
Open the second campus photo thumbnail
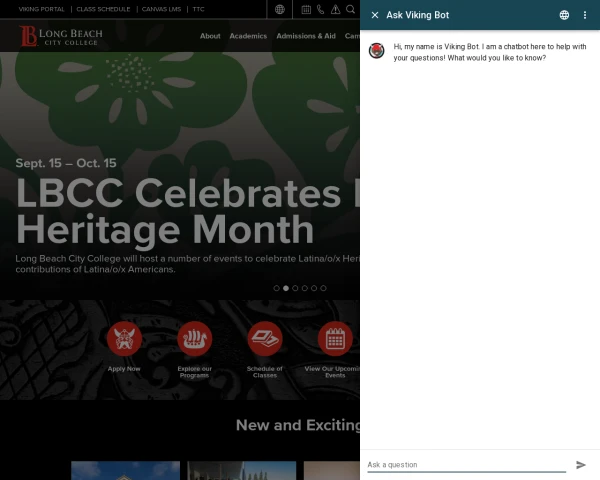(242, 471)
